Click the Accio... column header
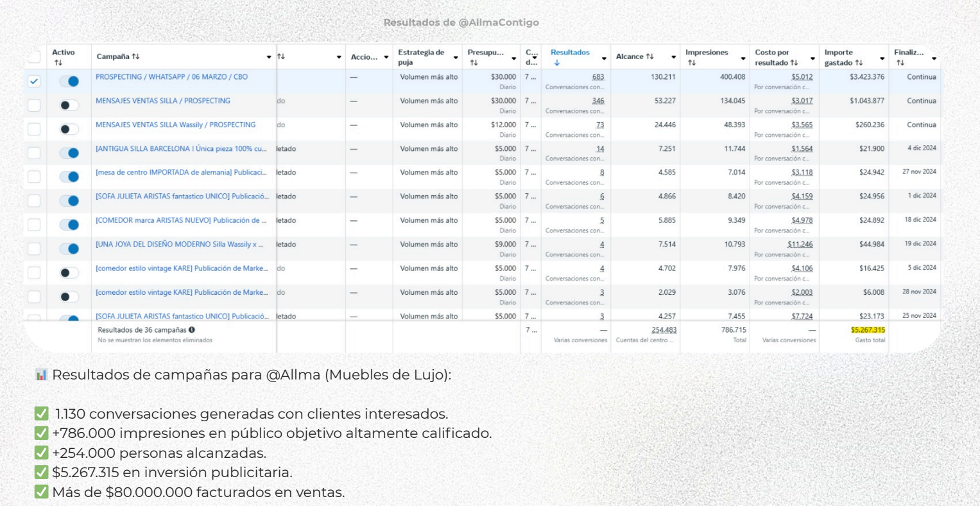The height and width of the screenshot is (506, 980). (364, 57)
